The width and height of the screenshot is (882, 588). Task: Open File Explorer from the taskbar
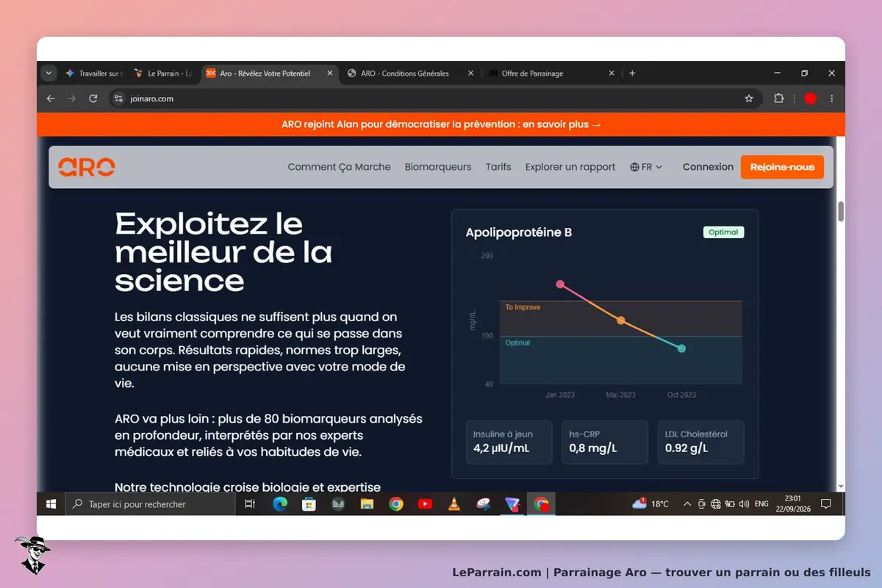367,504
